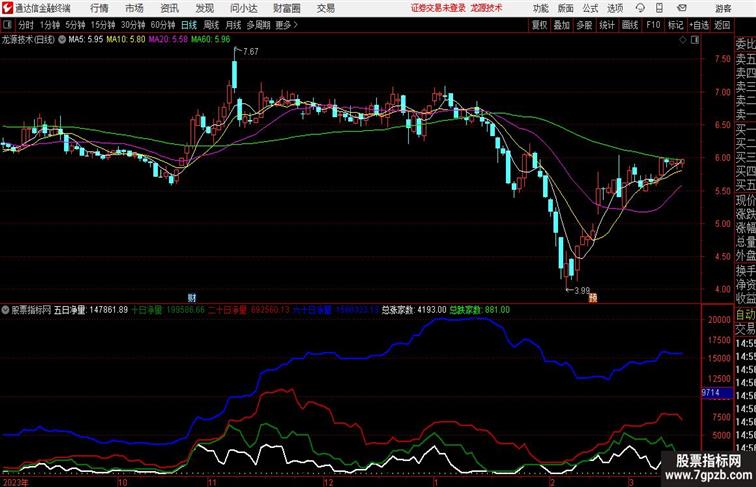The width and height of the screenshot is (756, 487).
Task: Click the 返回 back button
Action: 722,25
